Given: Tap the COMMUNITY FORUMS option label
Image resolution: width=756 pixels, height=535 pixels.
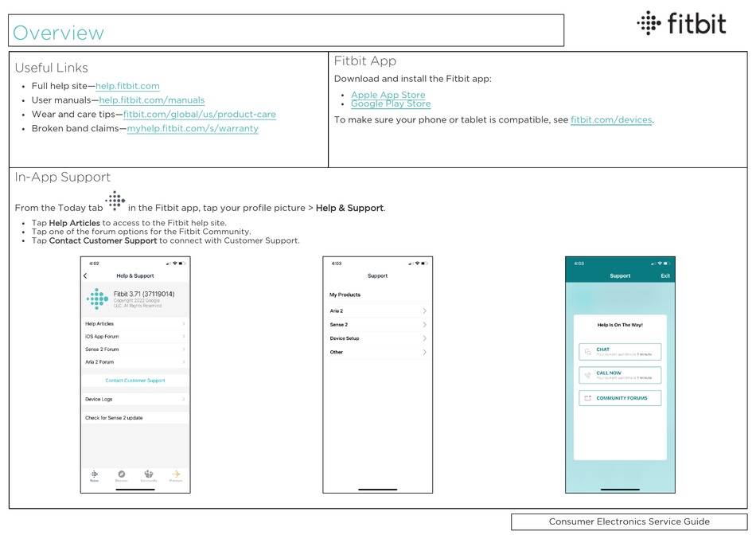Looking at the screenshot, I should [622, 398].
